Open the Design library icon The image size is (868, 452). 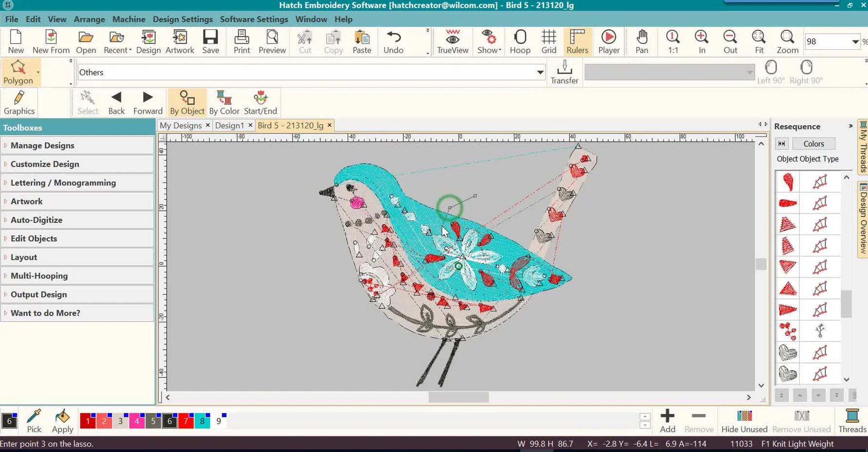point(148,41)
